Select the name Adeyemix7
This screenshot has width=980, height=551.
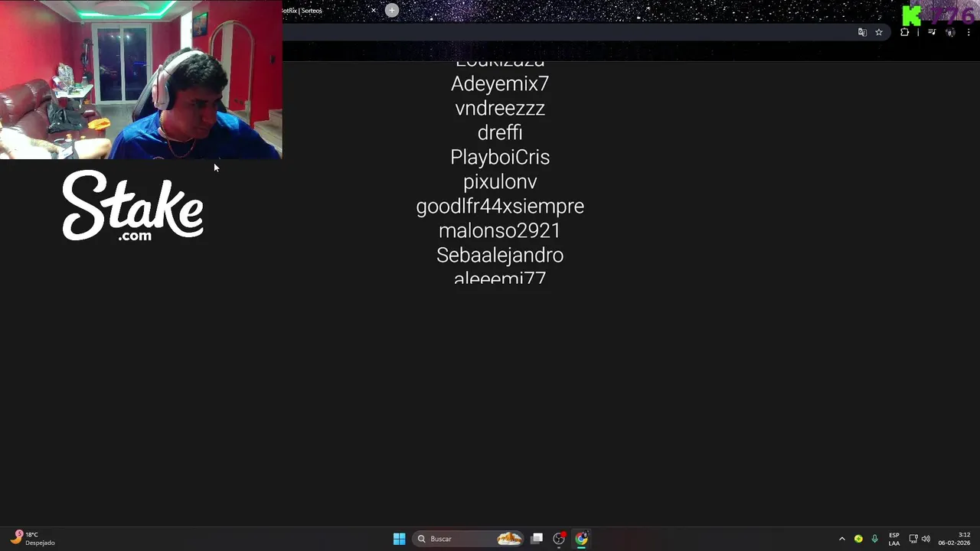(x=500, y=83)
